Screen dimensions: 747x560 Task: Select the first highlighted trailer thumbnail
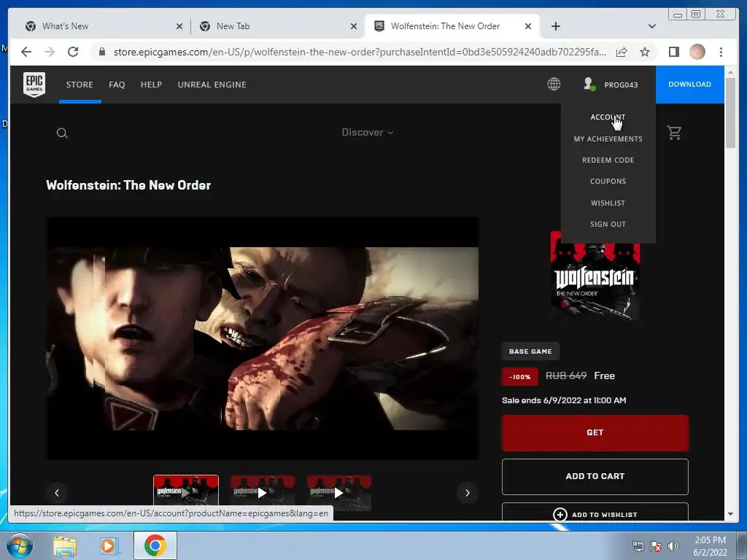tap(186, 491)
